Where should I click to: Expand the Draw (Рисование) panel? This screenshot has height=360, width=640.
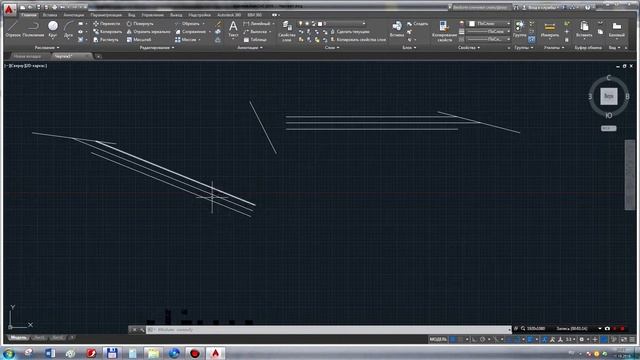(47, 48)
